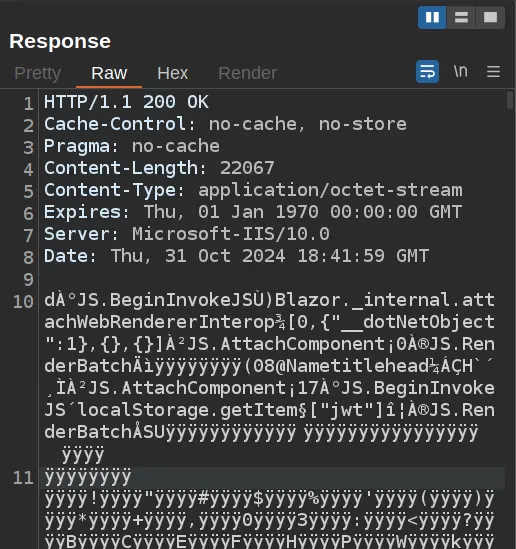Switch to the Pretty tab

click(x=38, y=73)
